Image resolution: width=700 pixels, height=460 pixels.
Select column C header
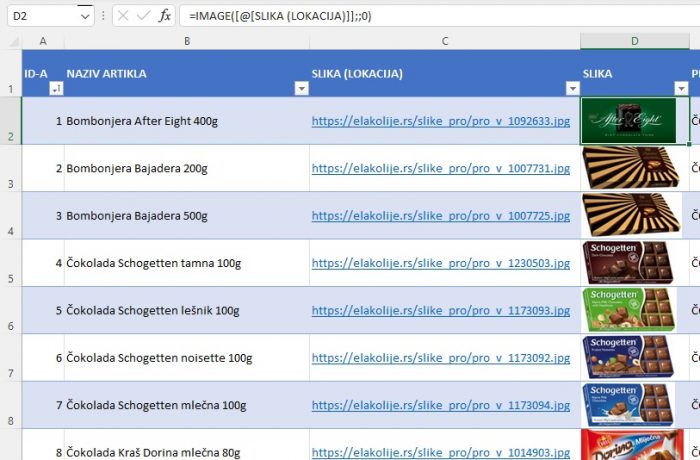[x=444, y=40]
